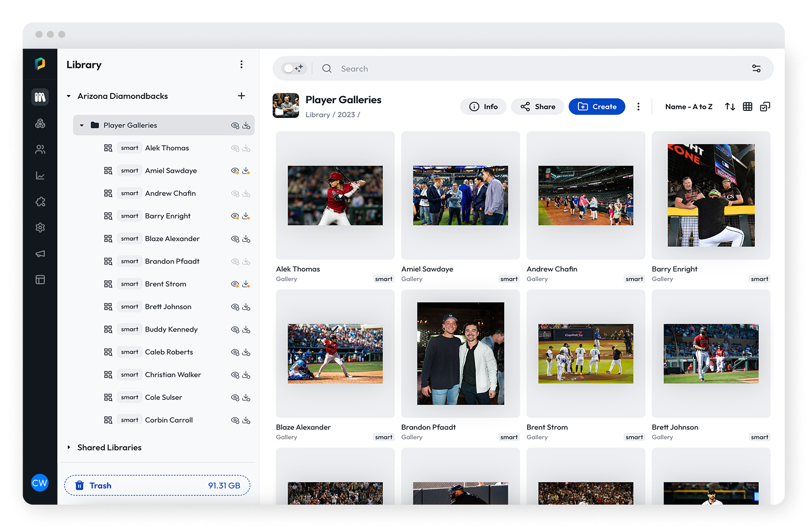812x532 pixels.
Task: Select Caleb Roberts in library tree
Action: click(x=169, y=352)
